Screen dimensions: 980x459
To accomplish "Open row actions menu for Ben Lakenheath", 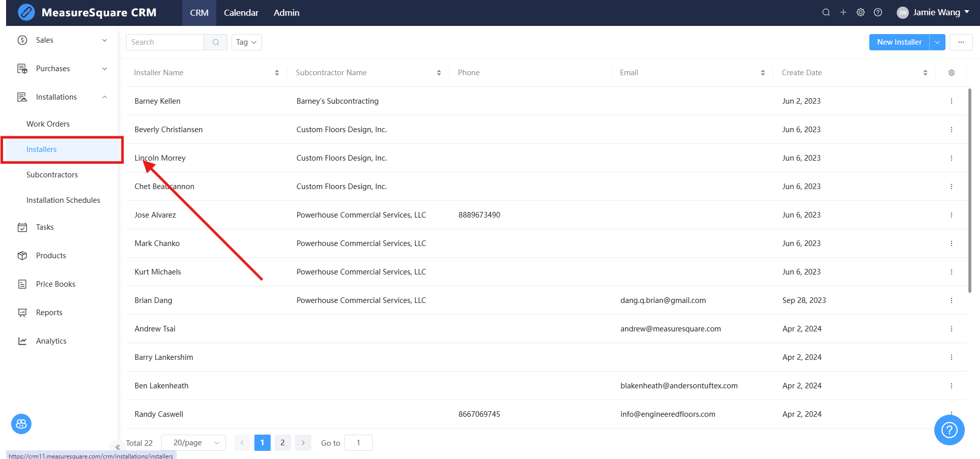I will [952, 386].
